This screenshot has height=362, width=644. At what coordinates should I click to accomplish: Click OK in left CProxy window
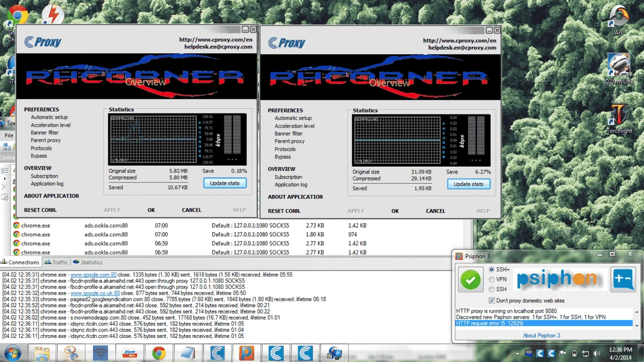pyautogui.click(x=151, y=210)
